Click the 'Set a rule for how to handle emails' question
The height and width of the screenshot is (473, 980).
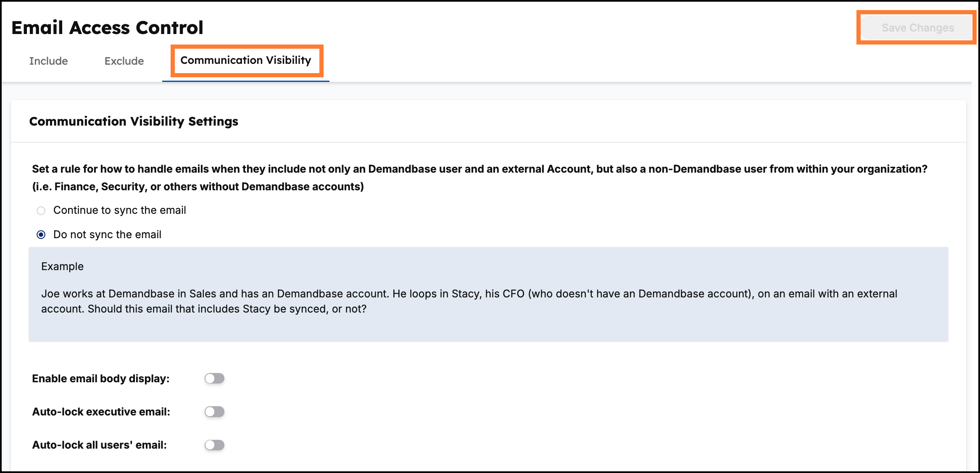click(479, 169)
